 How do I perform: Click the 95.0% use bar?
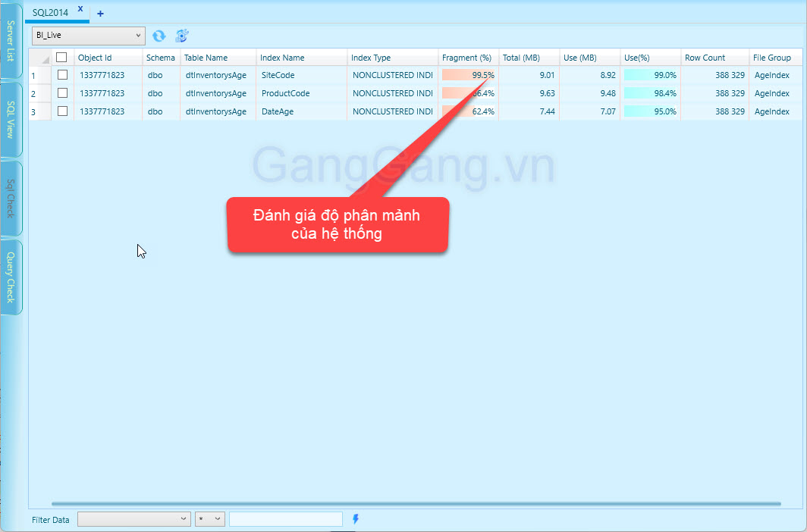[x=651, y=111]
